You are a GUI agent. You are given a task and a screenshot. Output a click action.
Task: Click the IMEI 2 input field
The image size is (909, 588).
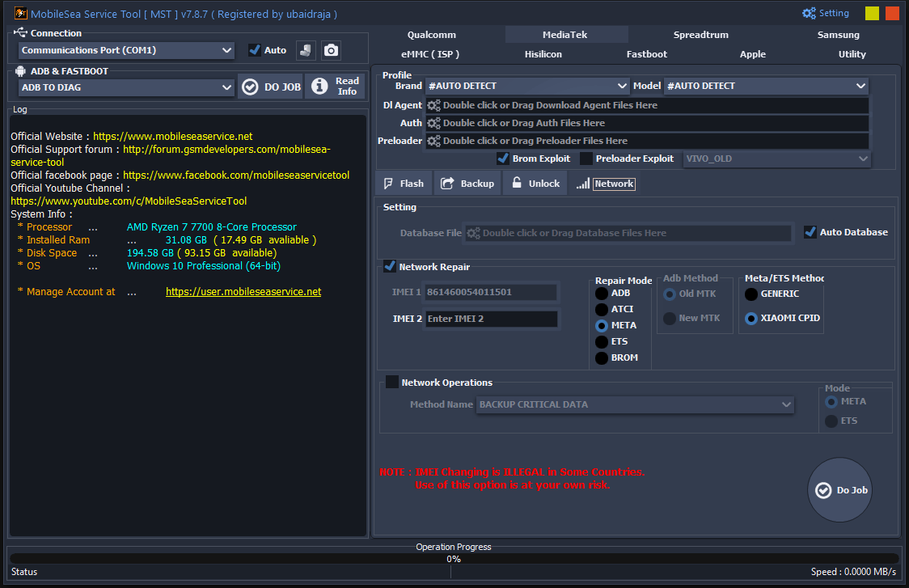pyautogui.click(x=491, y=319)
